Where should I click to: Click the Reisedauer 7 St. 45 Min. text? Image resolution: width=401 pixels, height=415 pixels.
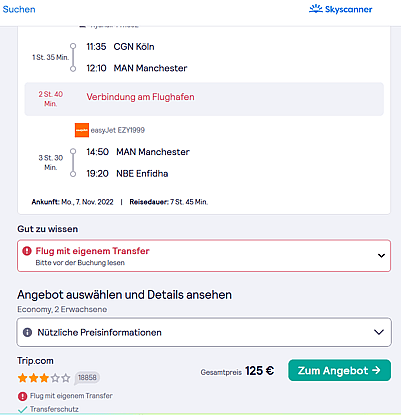[x=169, y=202]
